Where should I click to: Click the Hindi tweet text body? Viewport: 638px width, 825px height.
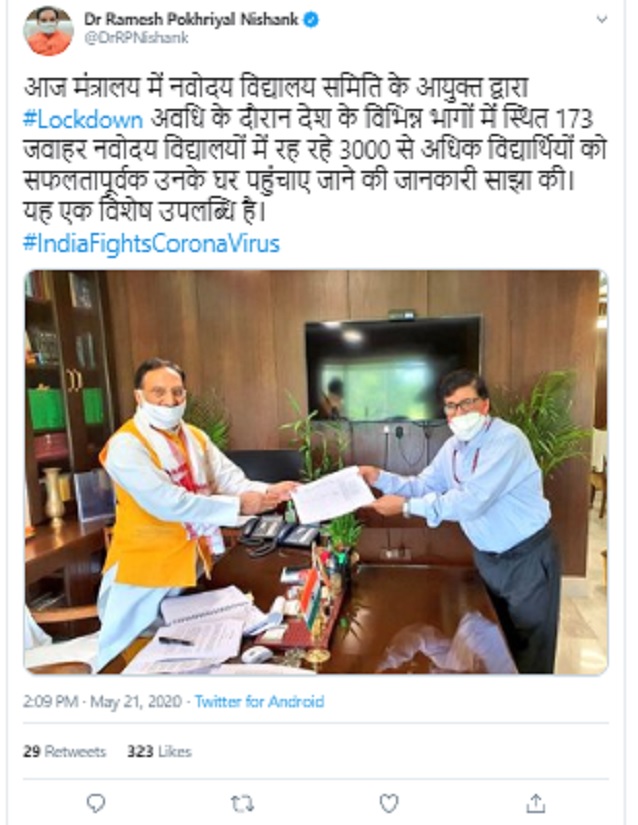coord(315,150)
